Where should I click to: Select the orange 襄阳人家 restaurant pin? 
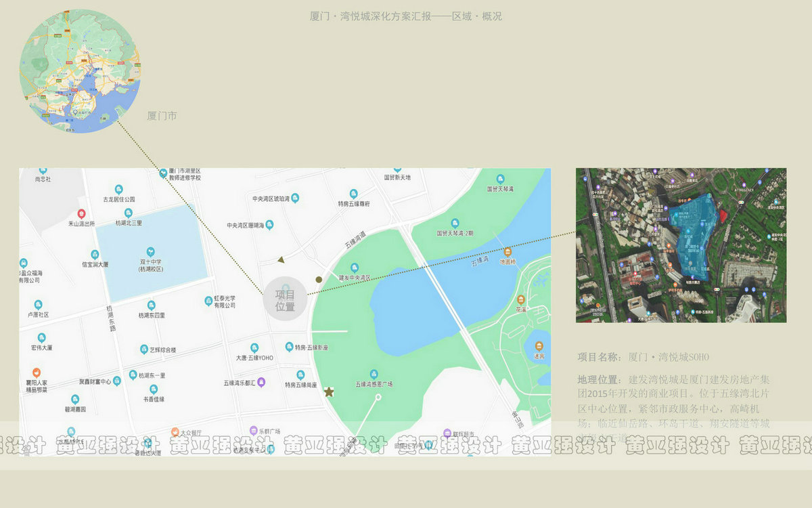[x=37, y=373]
